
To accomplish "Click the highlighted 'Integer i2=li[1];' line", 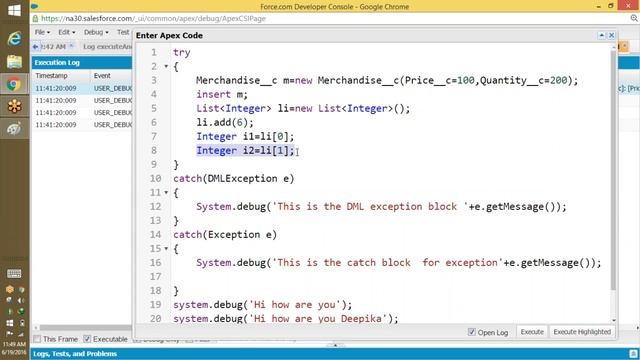I will coord(245,151).
